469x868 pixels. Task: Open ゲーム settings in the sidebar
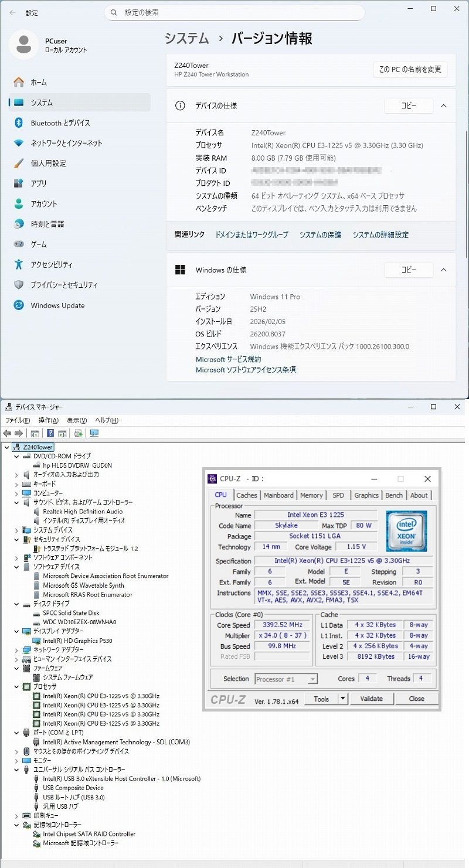(39, 244)
